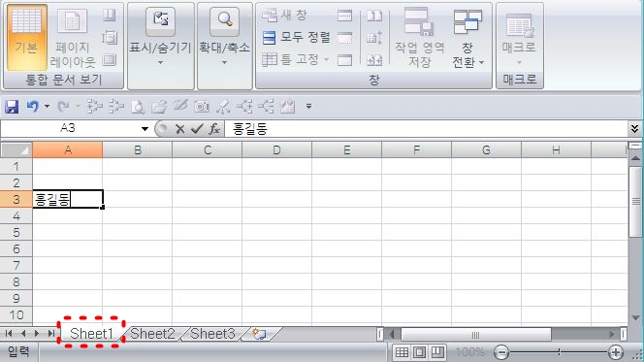Jump to first sheet with tab navigation arrow
644x362 pixels.
(x=9, y=333)
